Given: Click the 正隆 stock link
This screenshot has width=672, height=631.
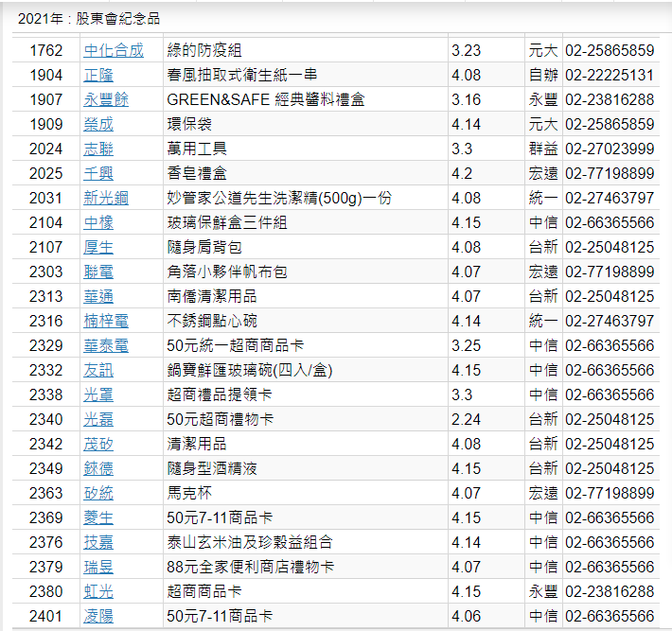Looking at the screenshot, I should (97, 75).
